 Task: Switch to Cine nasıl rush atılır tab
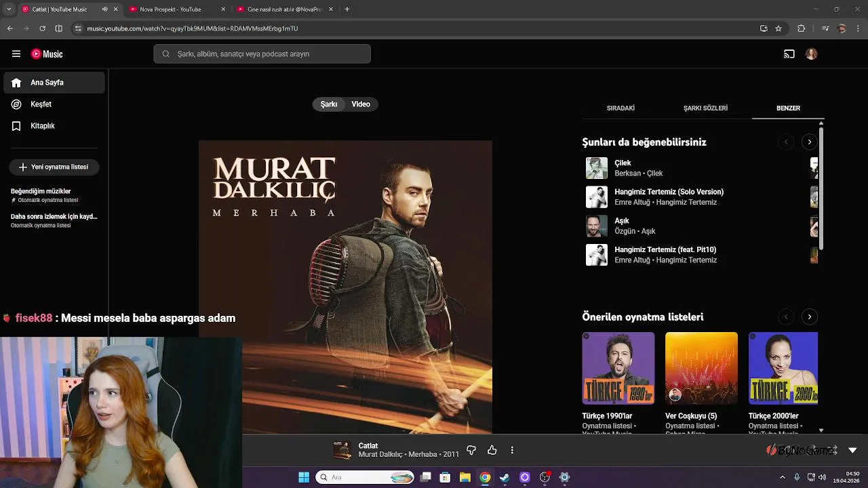pos(285,9)
